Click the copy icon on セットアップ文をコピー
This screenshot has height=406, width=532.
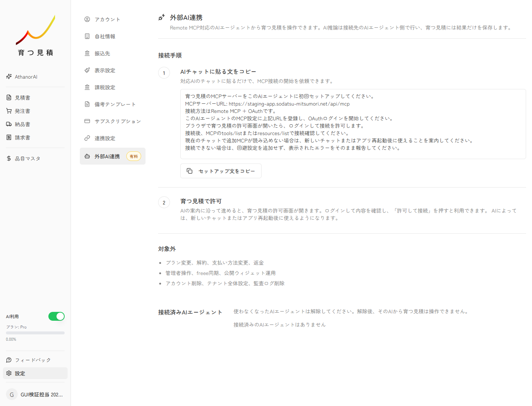[190, 171]
